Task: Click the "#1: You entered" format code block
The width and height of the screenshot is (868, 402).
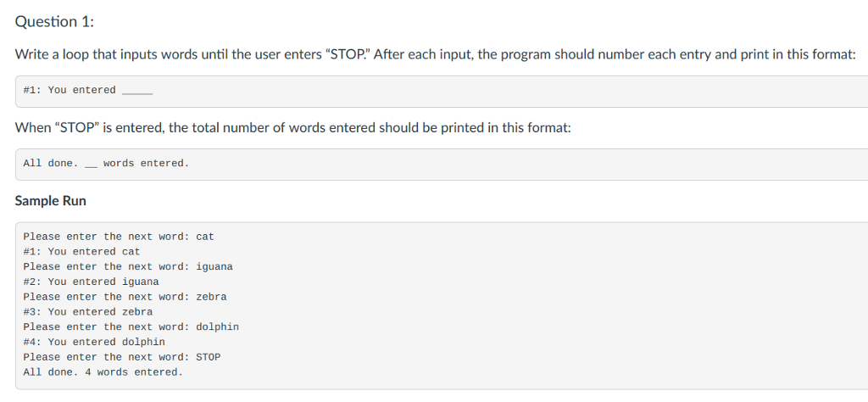Action: point(441,92)
